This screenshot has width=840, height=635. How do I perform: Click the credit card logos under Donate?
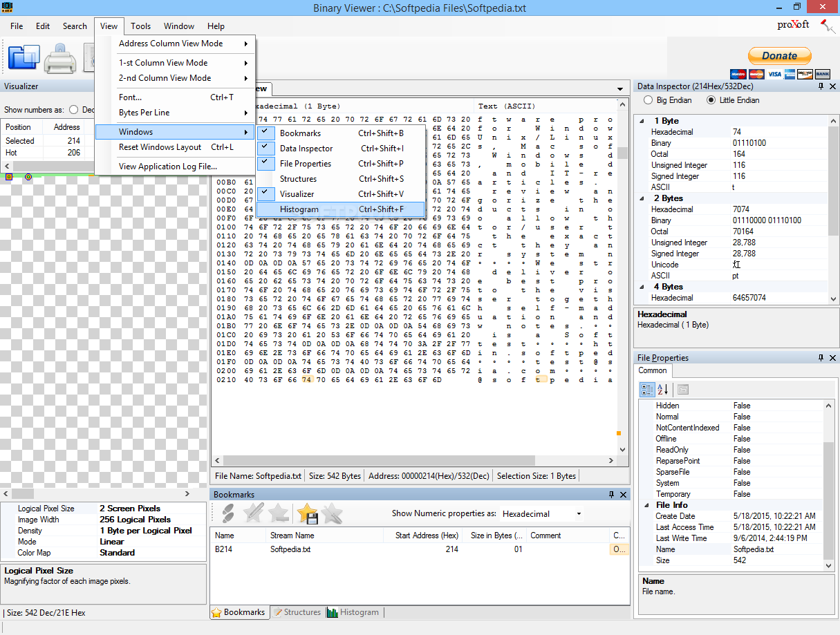coord(780,74)
